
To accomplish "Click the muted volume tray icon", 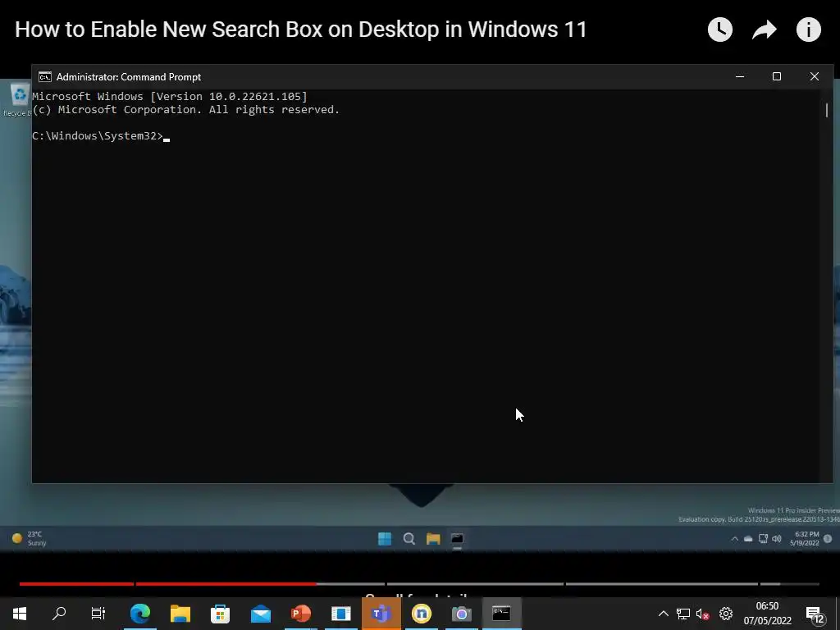I will [703, 614].
